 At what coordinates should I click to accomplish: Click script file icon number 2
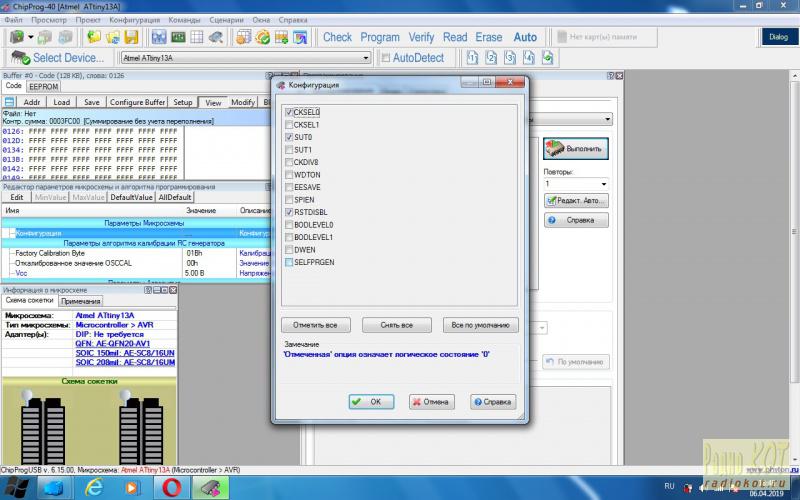(491, 58)
